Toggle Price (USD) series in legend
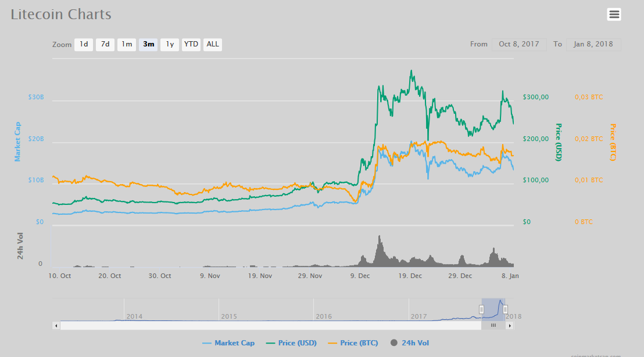The image size is (644, 357). click(291, 343)
